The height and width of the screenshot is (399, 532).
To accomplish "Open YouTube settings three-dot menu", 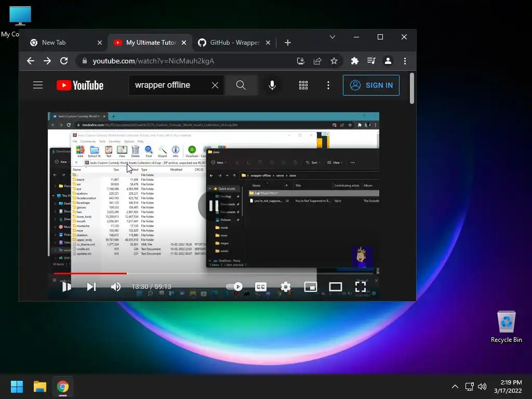I will 328,85.
